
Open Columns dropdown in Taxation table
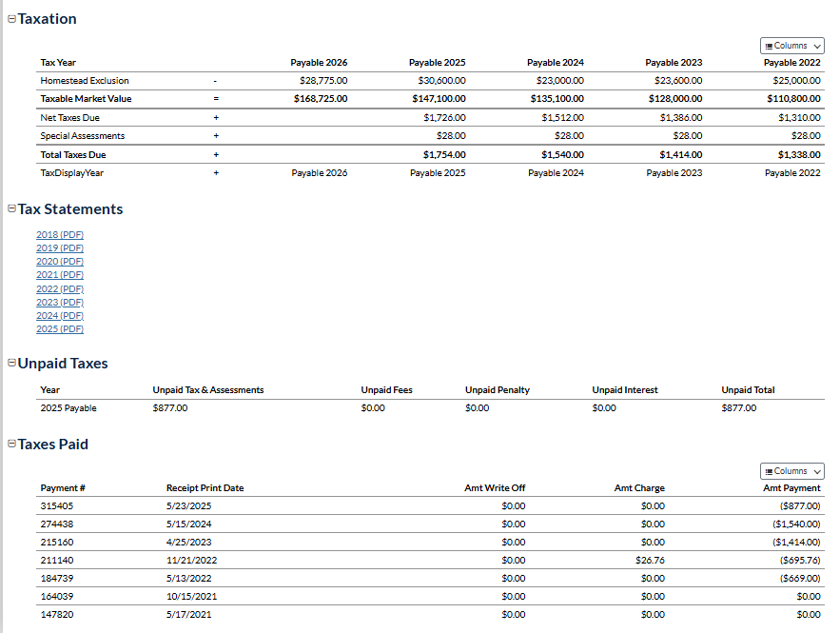point(791,46)
